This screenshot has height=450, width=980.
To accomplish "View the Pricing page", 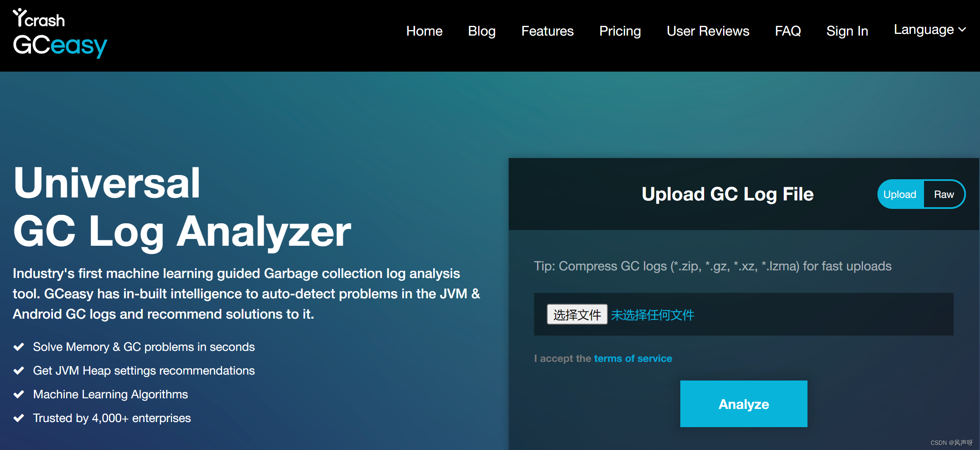I will (620, 31).
